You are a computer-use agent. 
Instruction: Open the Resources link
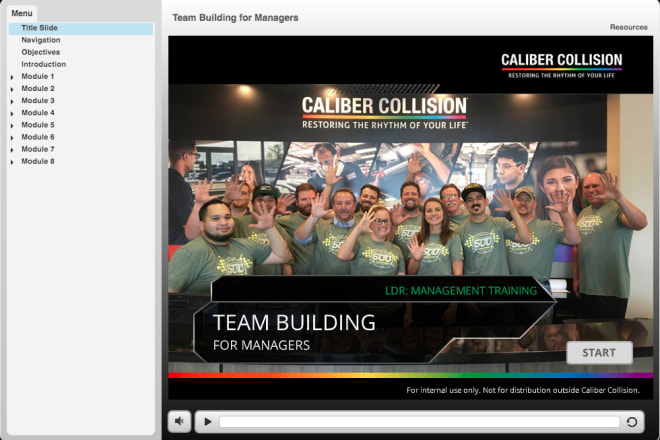click(628, 27)
